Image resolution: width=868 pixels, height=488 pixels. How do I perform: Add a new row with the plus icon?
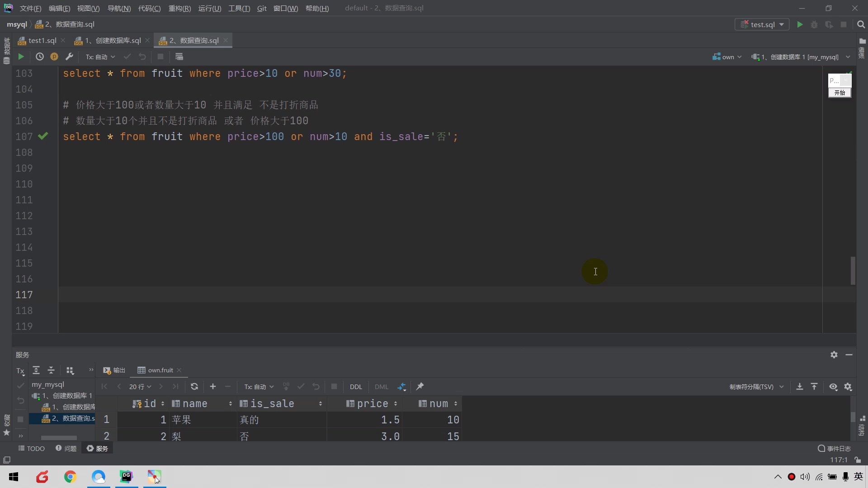212,387
